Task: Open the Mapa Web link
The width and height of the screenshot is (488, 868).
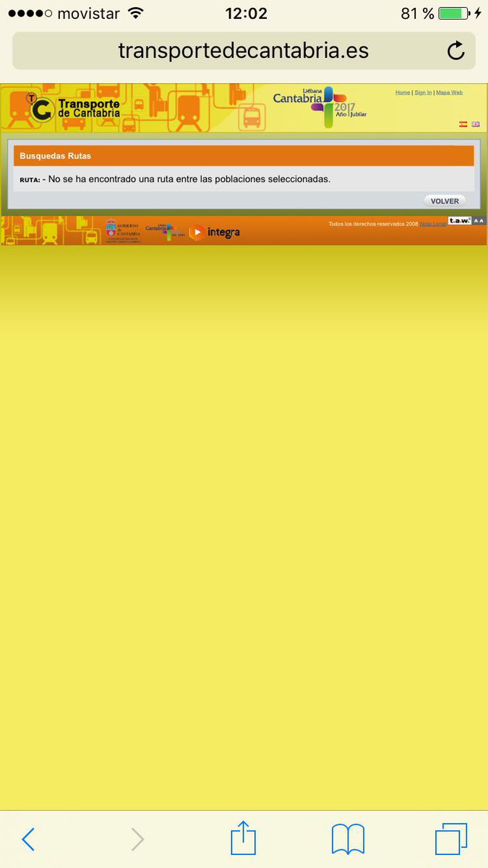Action: (449, 93)
